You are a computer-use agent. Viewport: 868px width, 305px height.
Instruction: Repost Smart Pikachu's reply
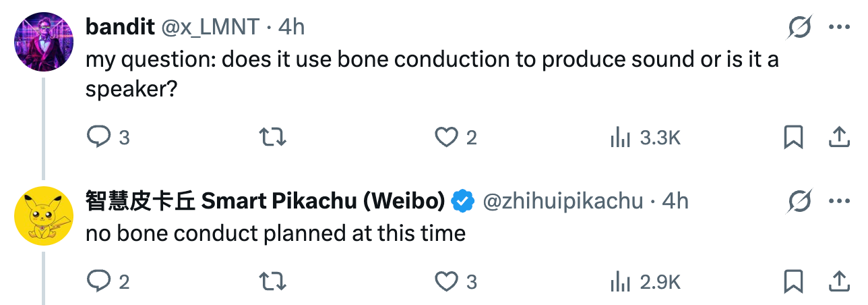click(273, 281)
